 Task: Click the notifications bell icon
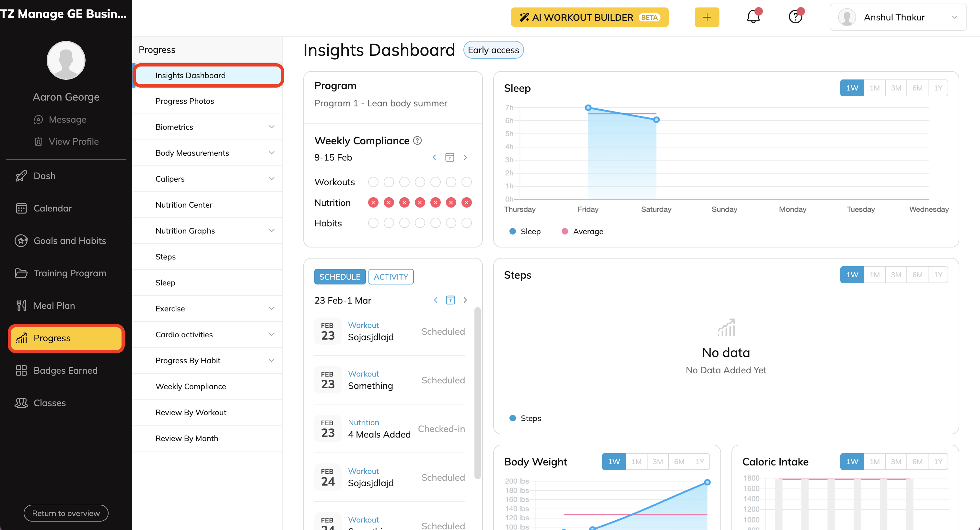(753, 17)
